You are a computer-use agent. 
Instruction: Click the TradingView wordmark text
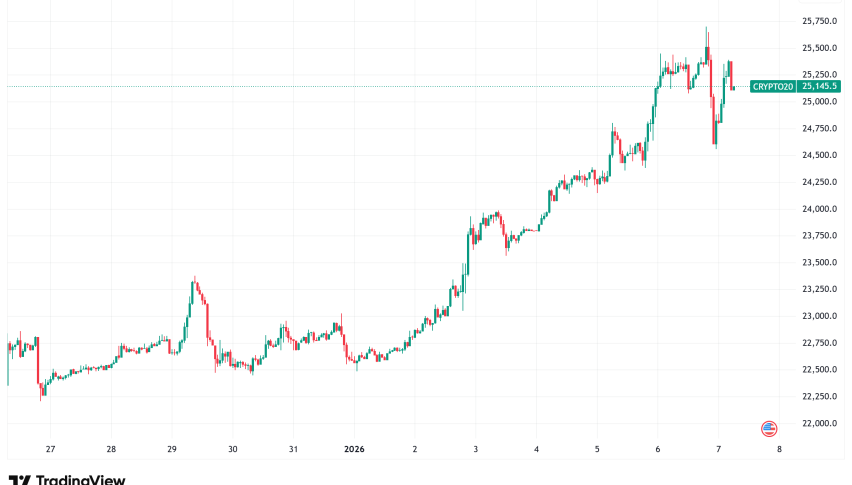coord(81,480)
